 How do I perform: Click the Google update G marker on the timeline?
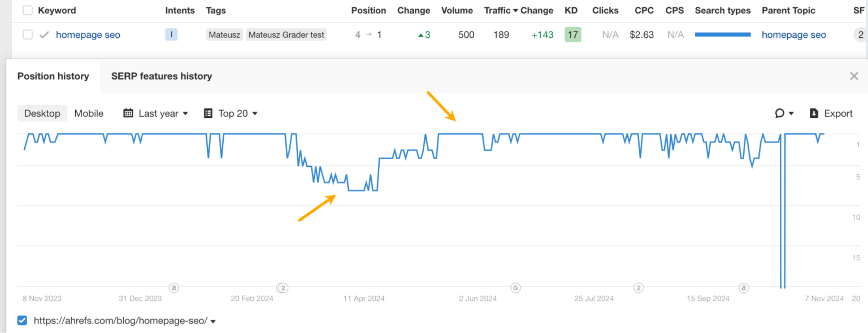[515, 287]
